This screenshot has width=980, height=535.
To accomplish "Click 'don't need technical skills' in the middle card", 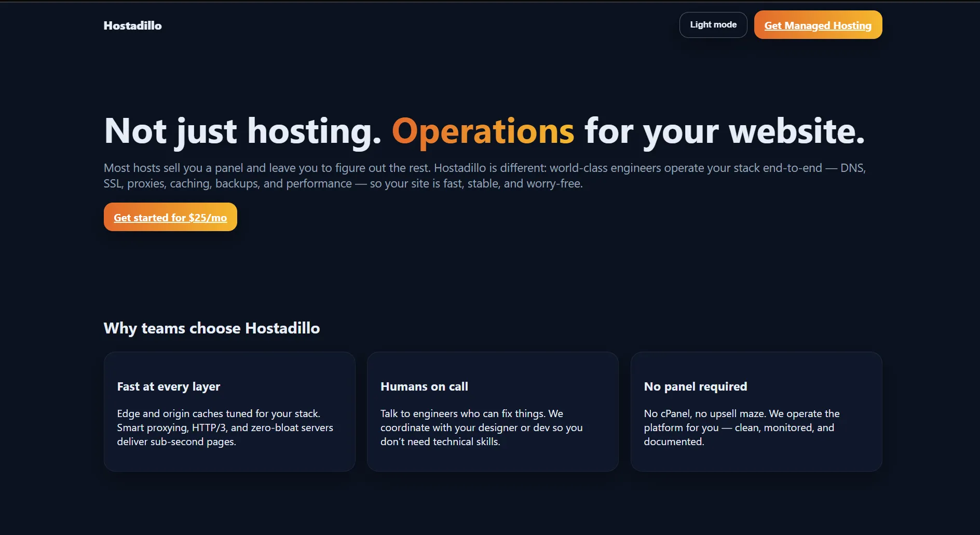I will [x=440, y=442].
